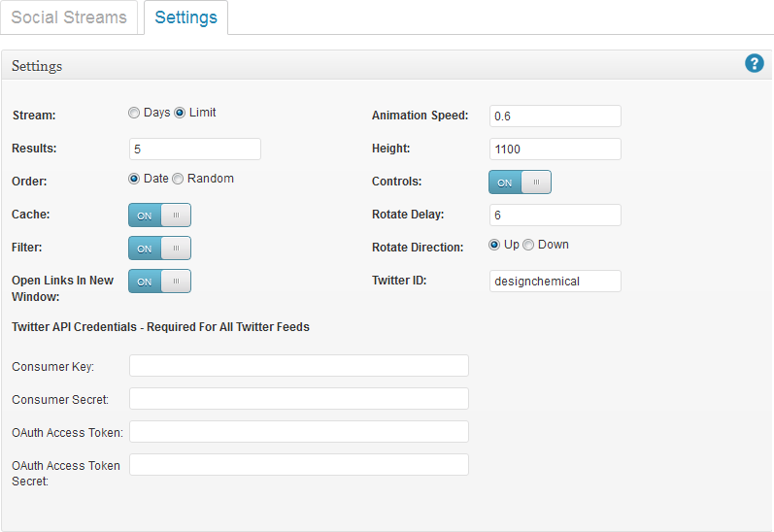Toggle the Cache switch off
This screenshot has width=774, height=532.
(159, 216)
